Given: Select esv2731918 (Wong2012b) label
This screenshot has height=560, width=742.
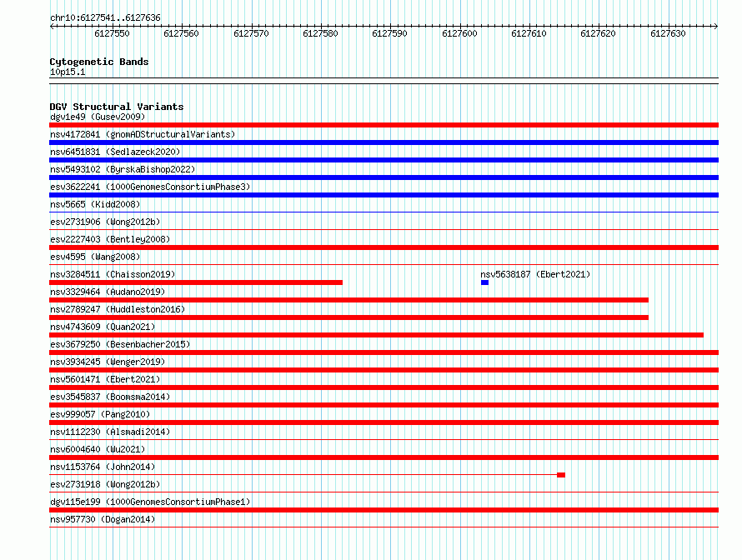Looking at the screenshot, I should point(105,484).
